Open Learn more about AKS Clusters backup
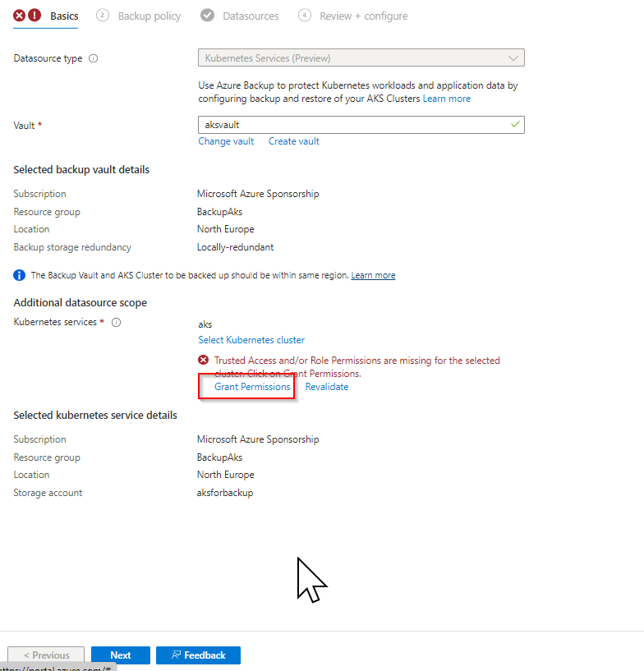This screenshot has width=644, height=671. click(x=447, y=99)
